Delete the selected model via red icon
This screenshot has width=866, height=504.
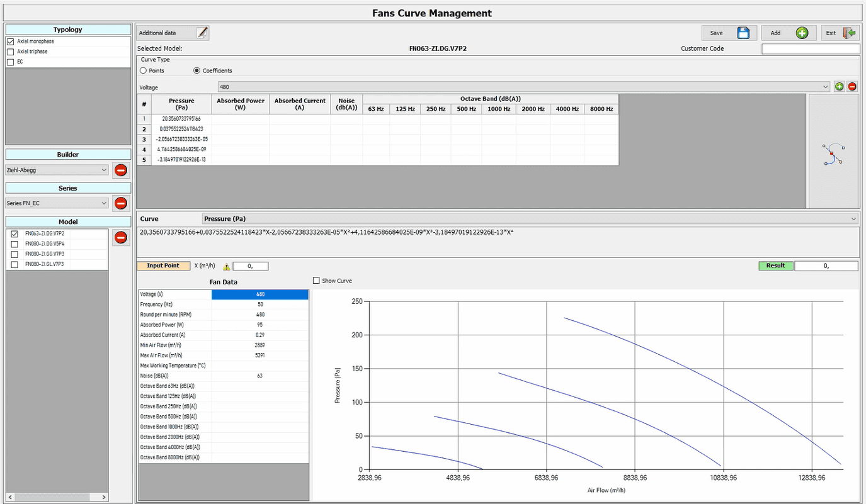[120, 237]
